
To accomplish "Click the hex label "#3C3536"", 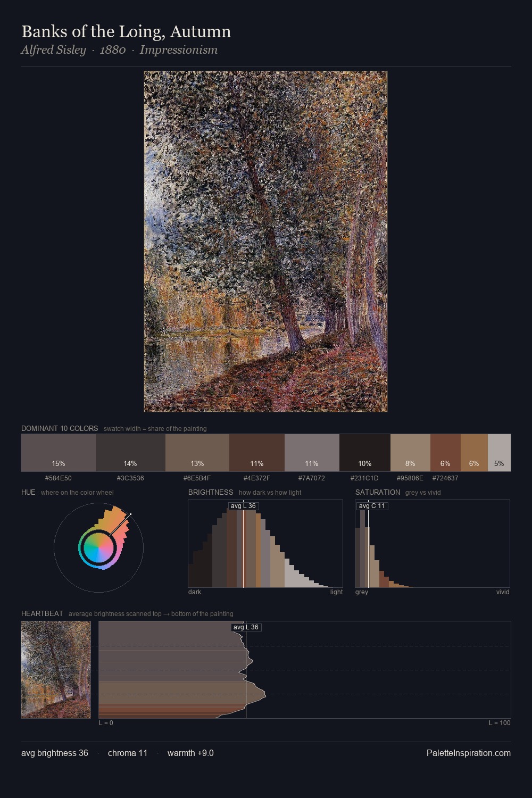I will pyautogui.click(x=130, y=478).
